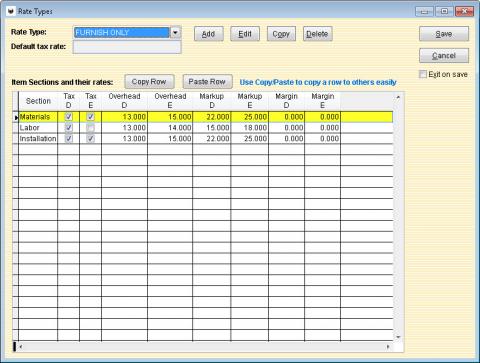Click the Section column header
Viewport: 480px width, 363px height.
pos(38,101)
